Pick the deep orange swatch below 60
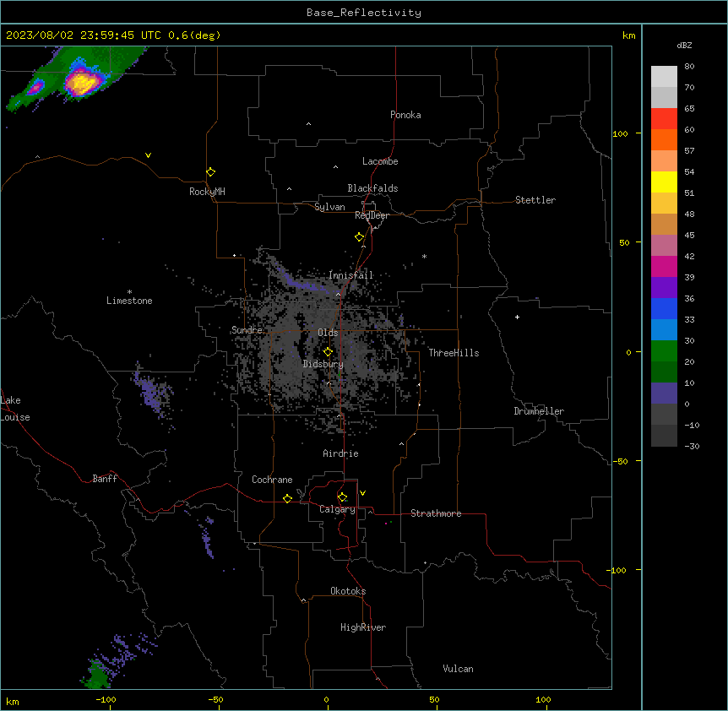This screenshot has width=728, height=711. (664, 139)
